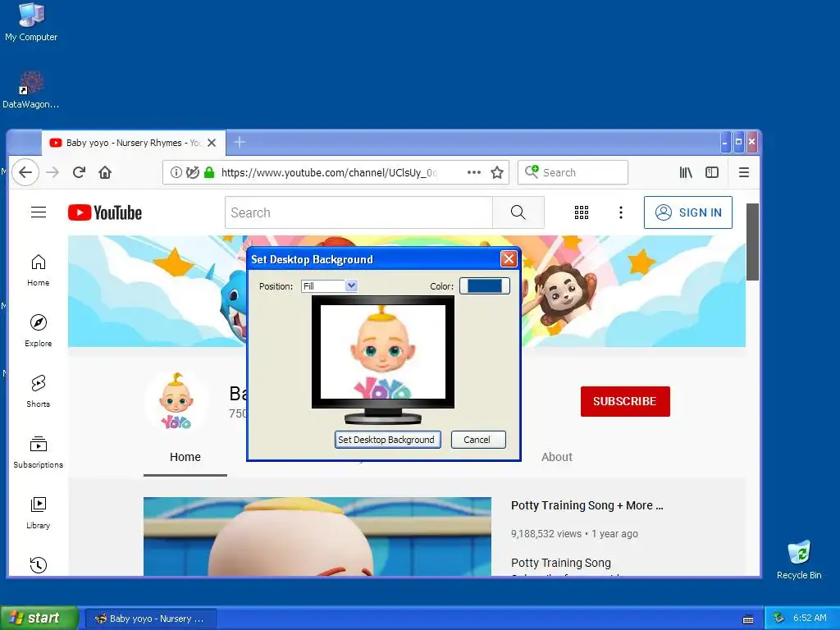The width and height of the screenshot is (840, 630).
Task: Open YouTube apps grid icon
Action: (x=582, y=212)
